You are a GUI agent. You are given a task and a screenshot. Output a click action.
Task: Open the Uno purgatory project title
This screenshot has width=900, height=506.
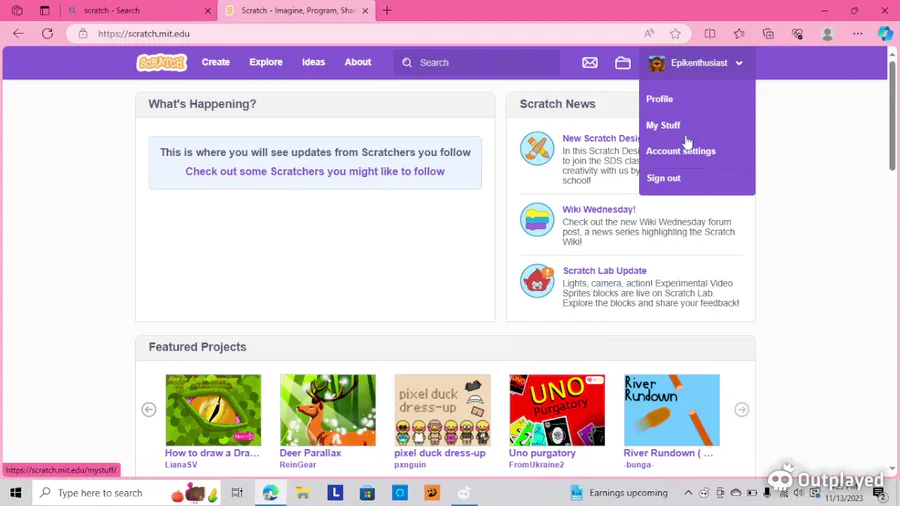[x=542, y=453]
